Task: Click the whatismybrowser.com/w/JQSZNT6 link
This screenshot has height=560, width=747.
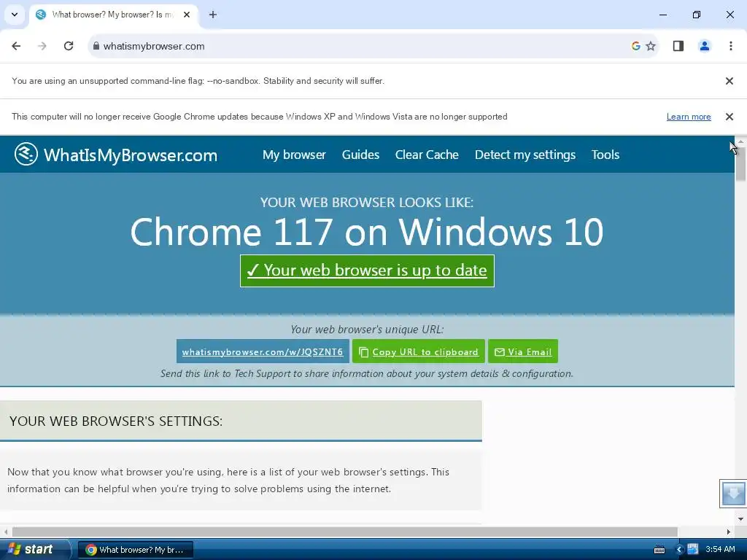Action: [263, 351]
